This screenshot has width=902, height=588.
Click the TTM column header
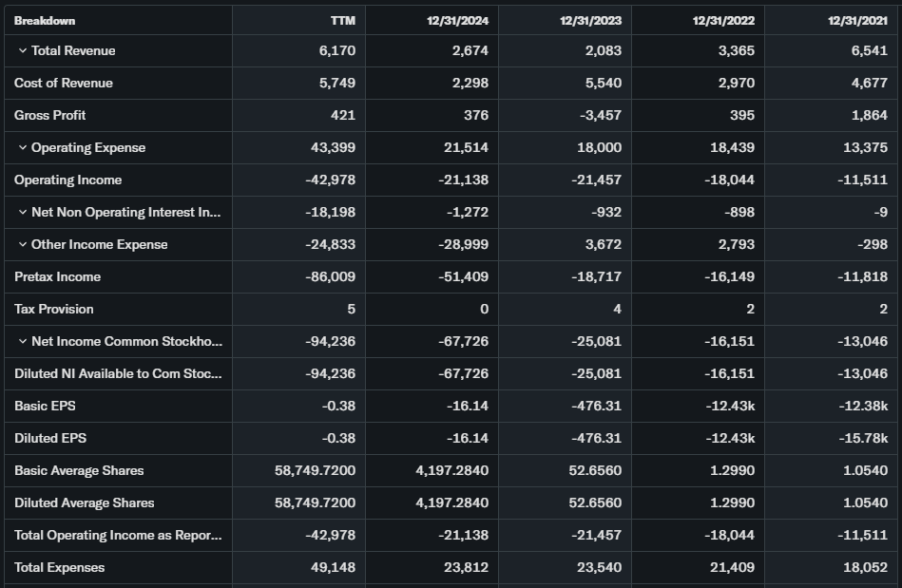coord(343,20)
